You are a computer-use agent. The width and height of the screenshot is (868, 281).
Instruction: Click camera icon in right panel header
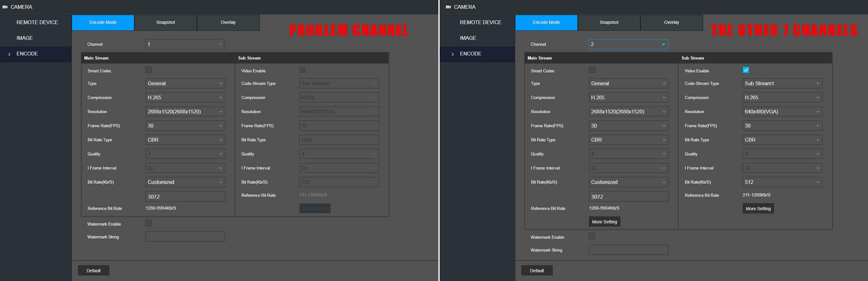[448, 7]
